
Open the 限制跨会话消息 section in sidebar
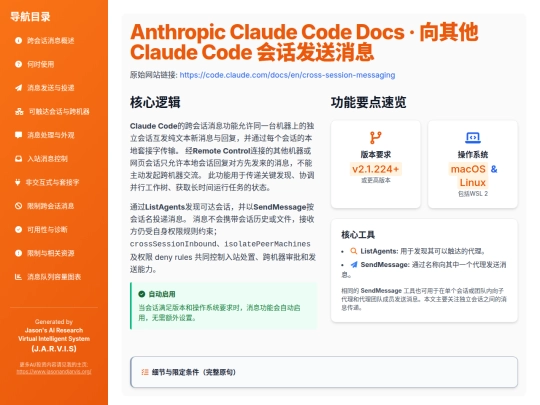(x=51, y=206)
